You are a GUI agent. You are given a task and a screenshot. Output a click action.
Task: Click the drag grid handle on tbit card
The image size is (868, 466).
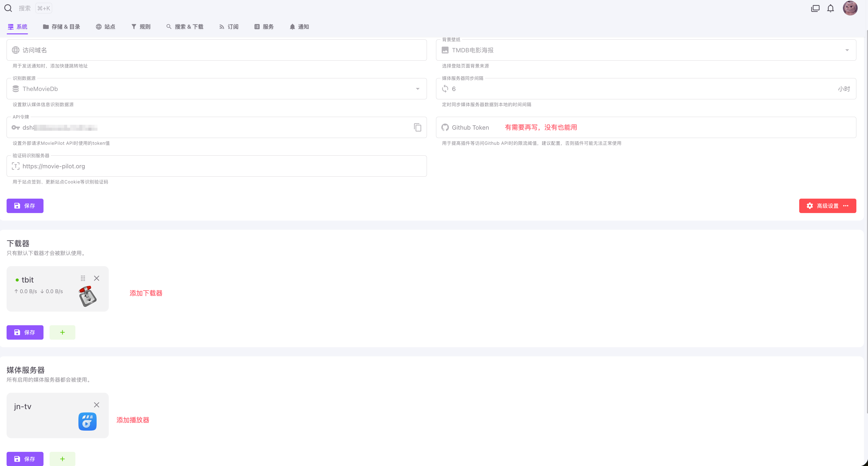pos(83,278)
